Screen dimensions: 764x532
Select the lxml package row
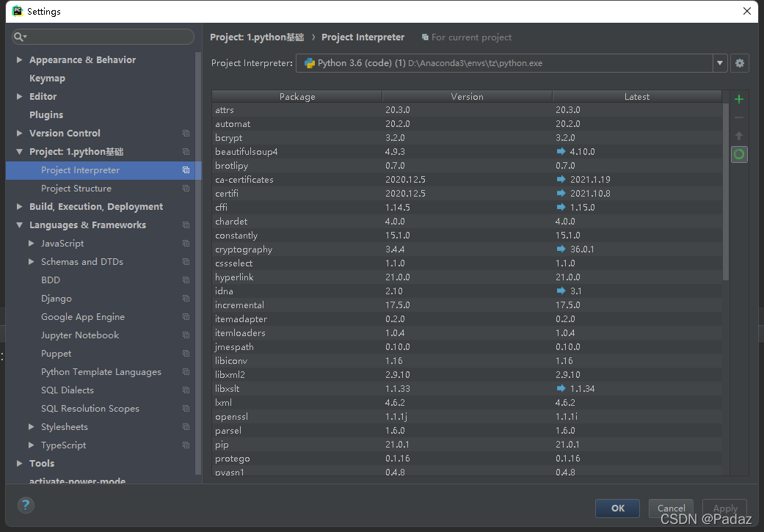[x=468, y=402]
